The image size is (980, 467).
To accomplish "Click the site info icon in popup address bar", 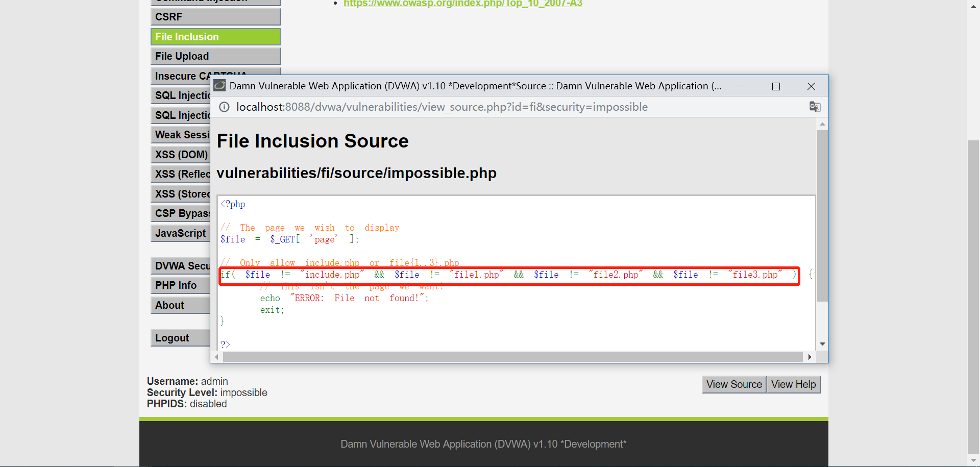I will [x=224, y=107].
